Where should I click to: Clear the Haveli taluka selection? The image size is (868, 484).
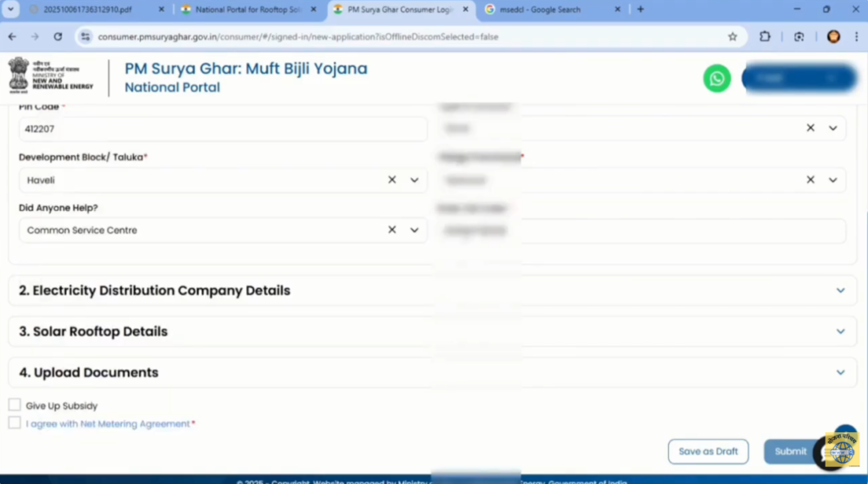(392, 180)
